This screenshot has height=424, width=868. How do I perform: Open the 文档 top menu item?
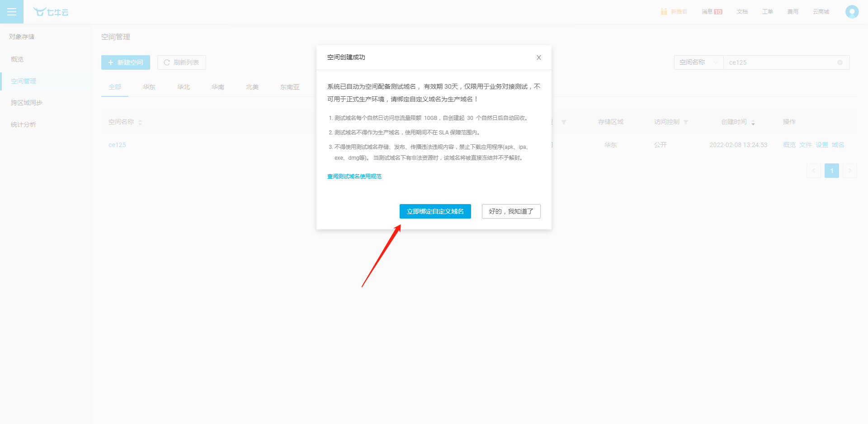click(742, 12)
